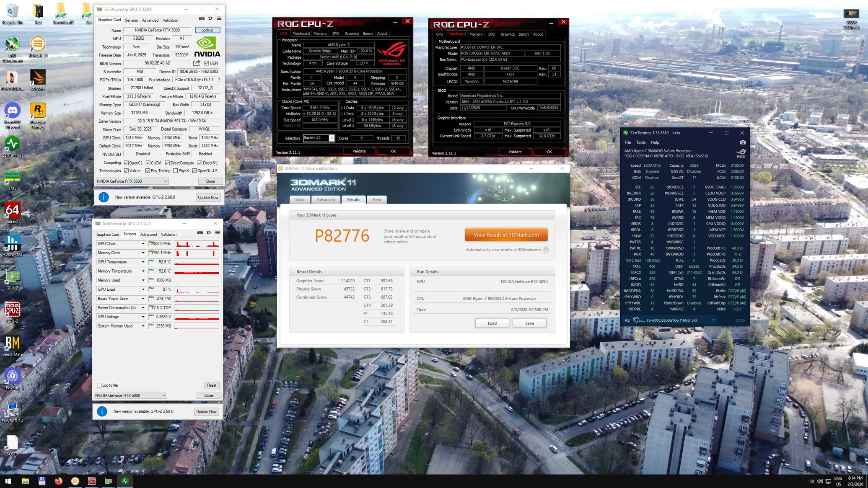Click View Result at 3DMark.com button

pyautogui.click(x=506, y=235)
